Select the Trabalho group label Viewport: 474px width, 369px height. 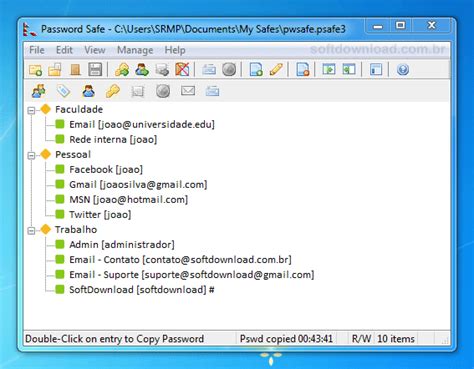pos(76,229)
